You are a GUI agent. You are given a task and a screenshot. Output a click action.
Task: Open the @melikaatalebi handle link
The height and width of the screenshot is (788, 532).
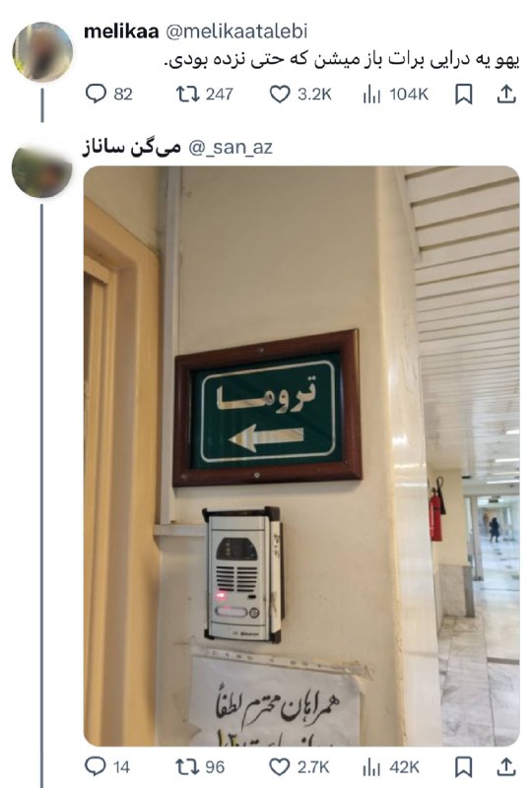[235, 32]
